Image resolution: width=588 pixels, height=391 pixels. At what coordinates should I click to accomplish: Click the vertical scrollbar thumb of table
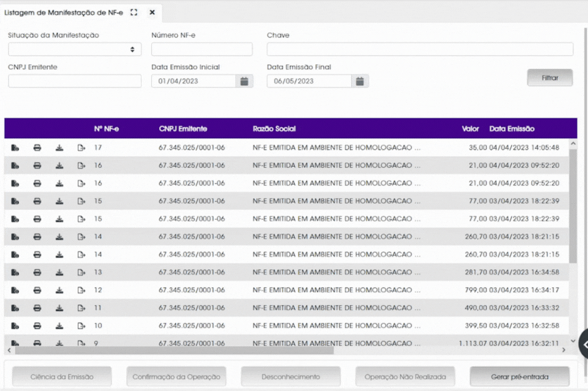tap(573, 206)
